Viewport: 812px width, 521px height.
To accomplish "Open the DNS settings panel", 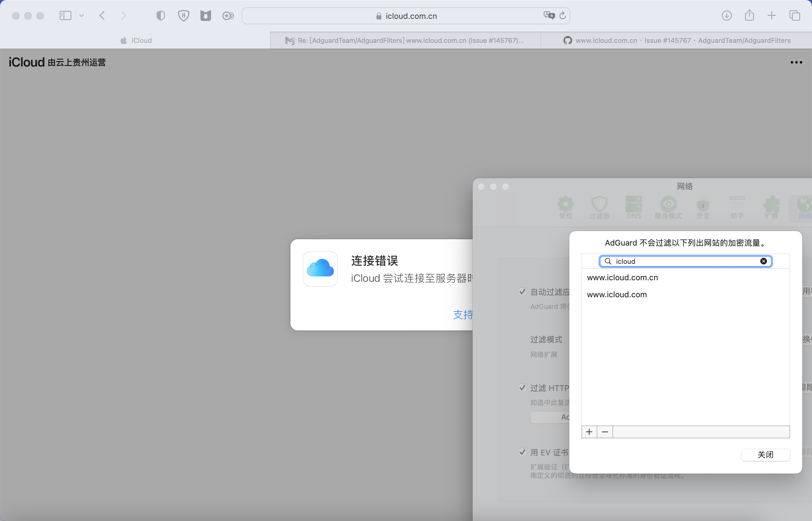I will pos(633,207).
